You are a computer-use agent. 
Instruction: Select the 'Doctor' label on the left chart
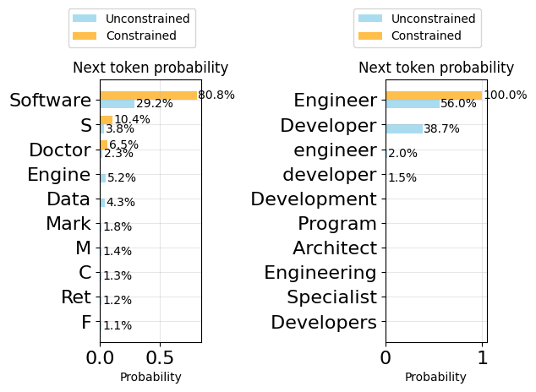pos(59,150)
